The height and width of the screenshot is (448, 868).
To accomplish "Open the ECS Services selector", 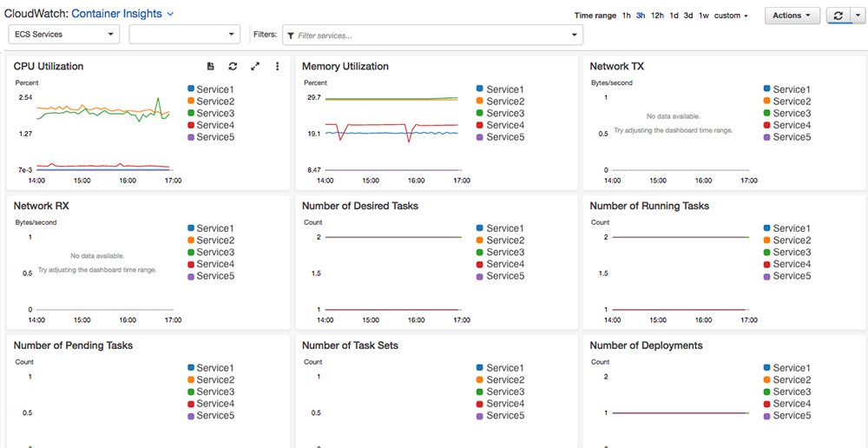I will click(64, 34).
